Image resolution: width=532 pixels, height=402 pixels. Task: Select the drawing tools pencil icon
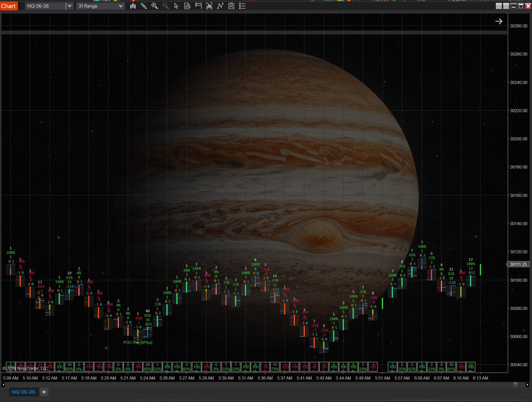144,6
